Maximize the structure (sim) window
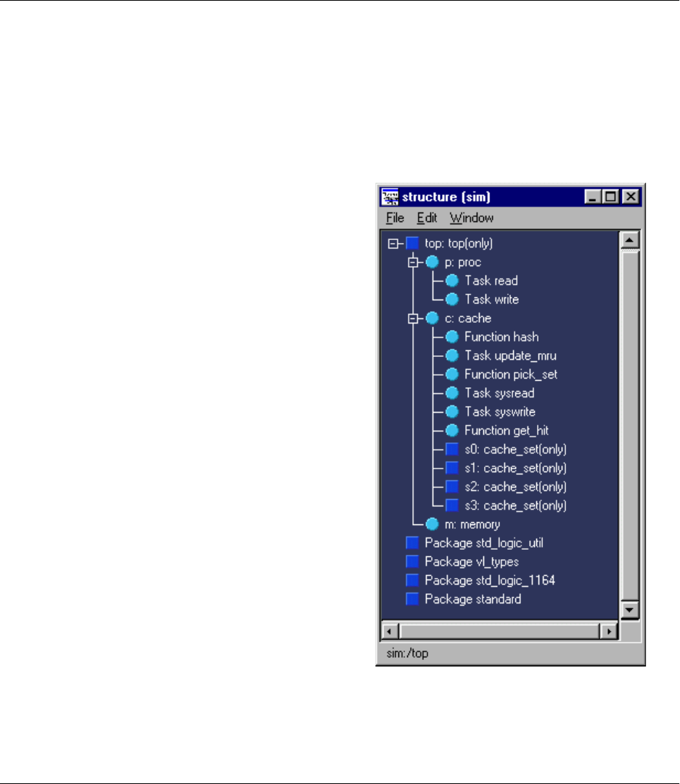 (610, 197)
